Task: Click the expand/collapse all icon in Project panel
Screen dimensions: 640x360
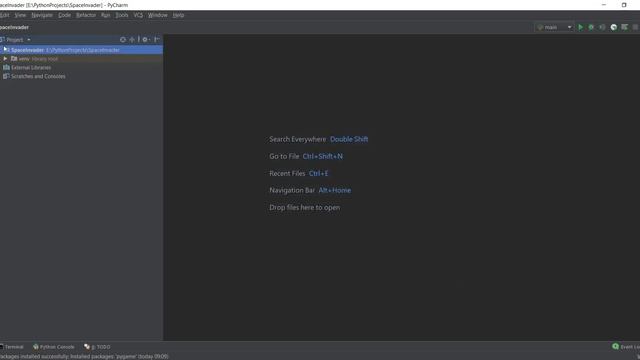Action: coord(132,40)
